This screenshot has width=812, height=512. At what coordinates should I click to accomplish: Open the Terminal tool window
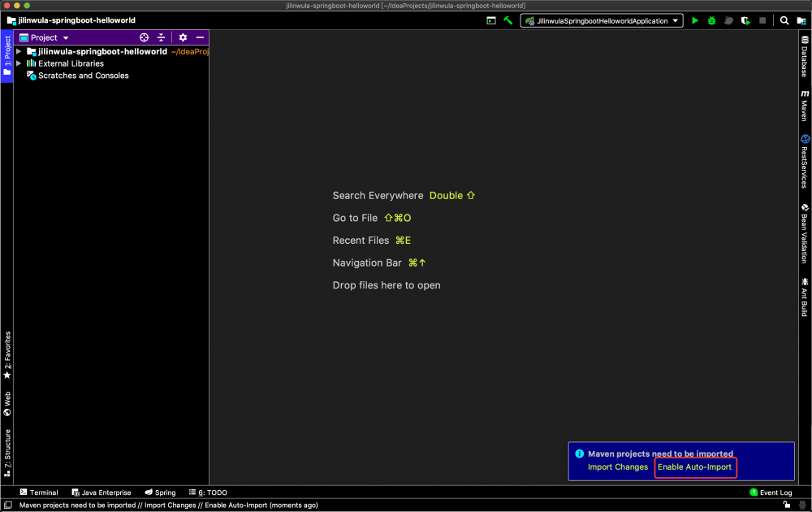click(39, 492)
